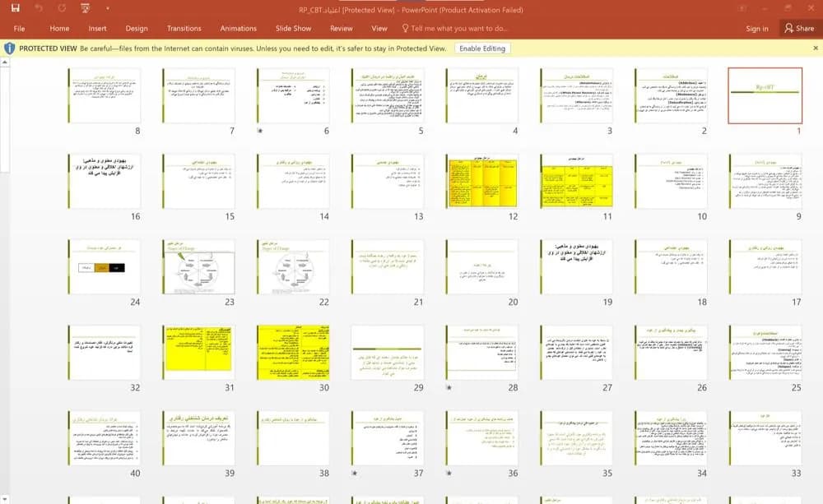The height and width of the screenshot is (504, 823).
Task: Click the Undo arrow icon
Action: point(39,8)
